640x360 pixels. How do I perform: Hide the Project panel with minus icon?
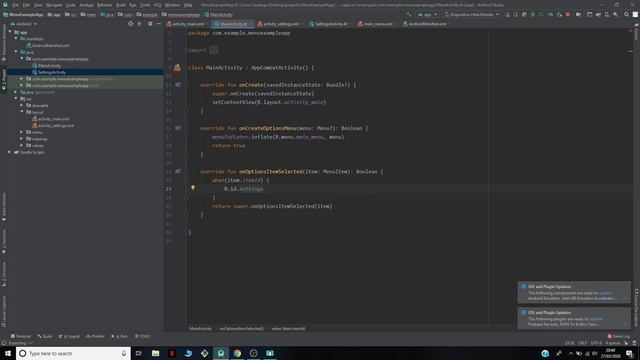[159, 24]
